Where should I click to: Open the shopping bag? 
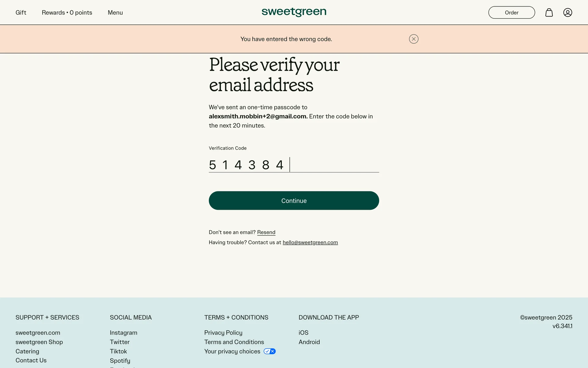[x=549, y=13]
